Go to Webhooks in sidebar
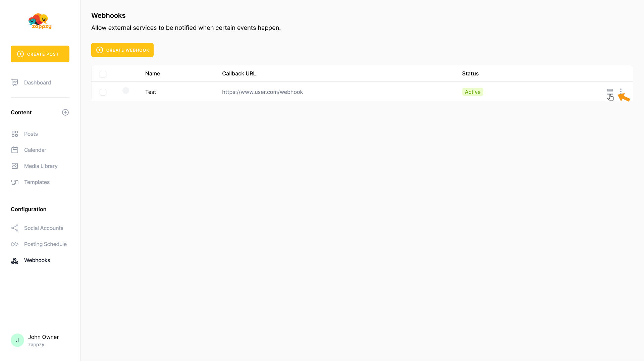 point(37,260)
